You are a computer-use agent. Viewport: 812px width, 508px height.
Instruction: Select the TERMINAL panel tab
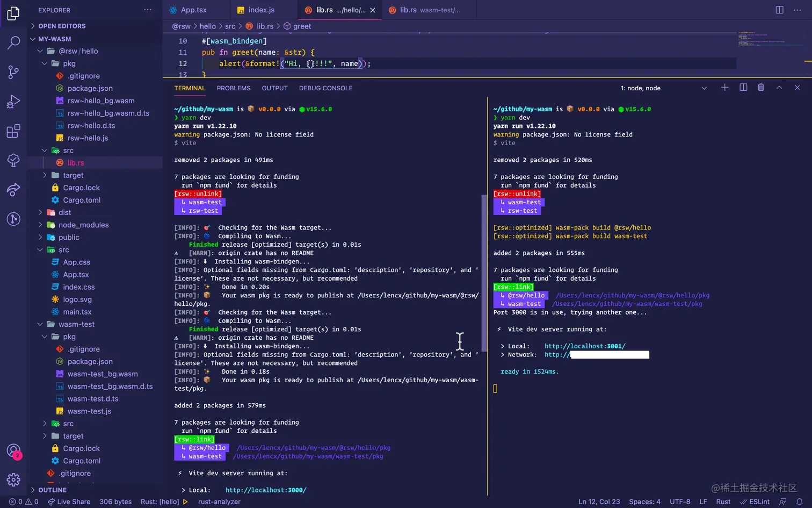pyautogui.click(x=190, y=88)
